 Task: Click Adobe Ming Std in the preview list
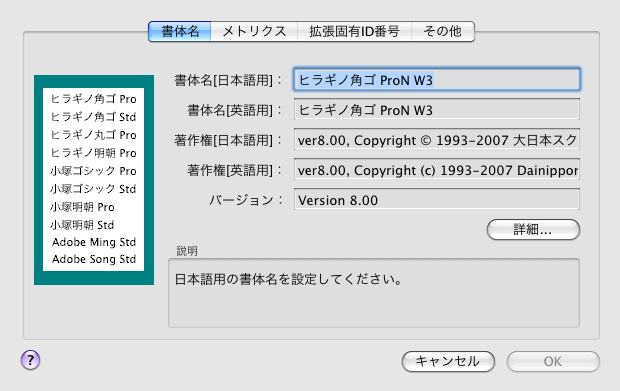(94, 242)
